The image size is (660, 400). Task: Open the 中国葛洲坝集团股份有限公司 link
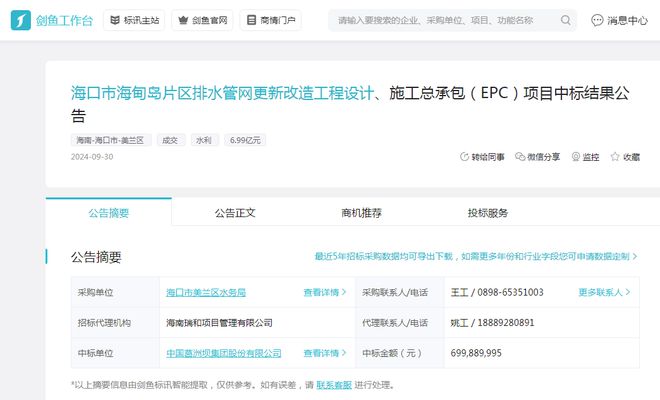tap(224, 353)
